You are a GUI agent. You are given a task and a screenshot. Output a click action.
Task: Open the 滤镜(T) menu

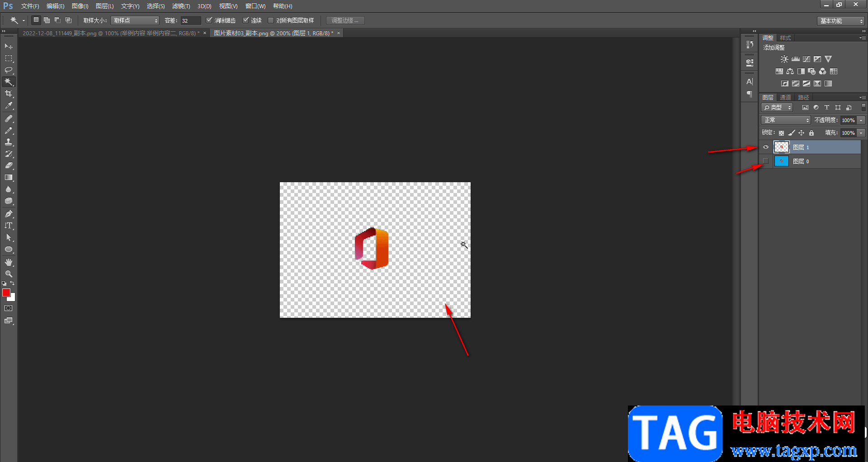click(x=181, y=6)
